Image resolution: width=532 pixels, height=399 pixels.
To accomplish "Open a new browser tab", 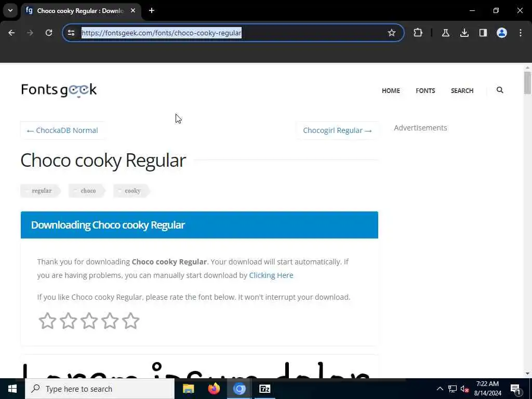I will [x=152, y=10].
